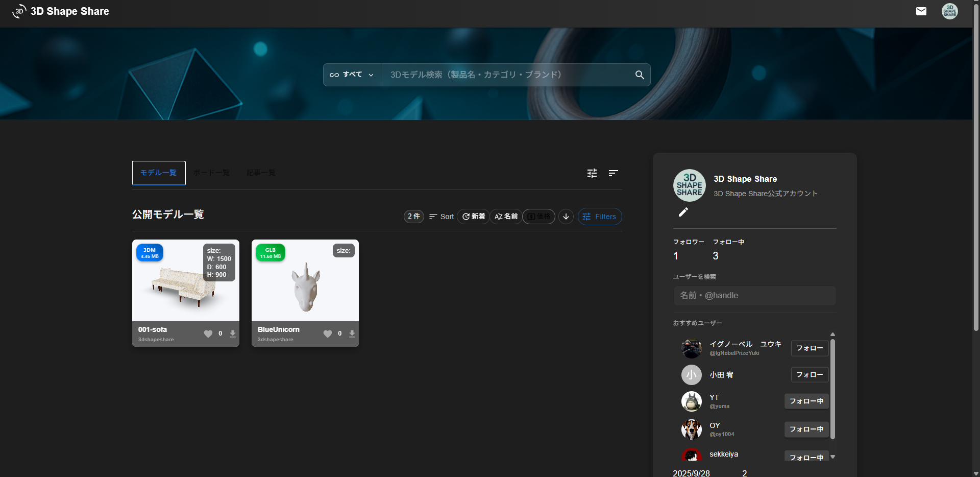Toggle the 価格 sort chip
This screenshot has width=980, height=477.
539,217
